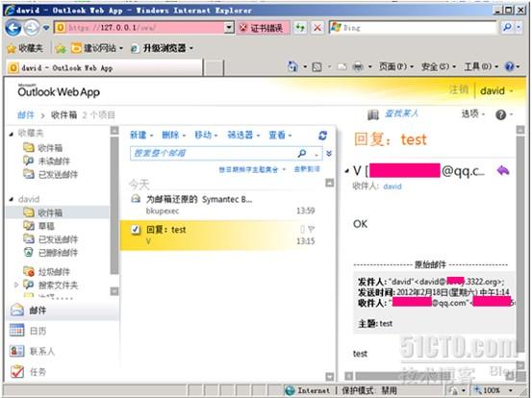
Task: Click the sort by conversation option
Action: click(x=252, y=169)
